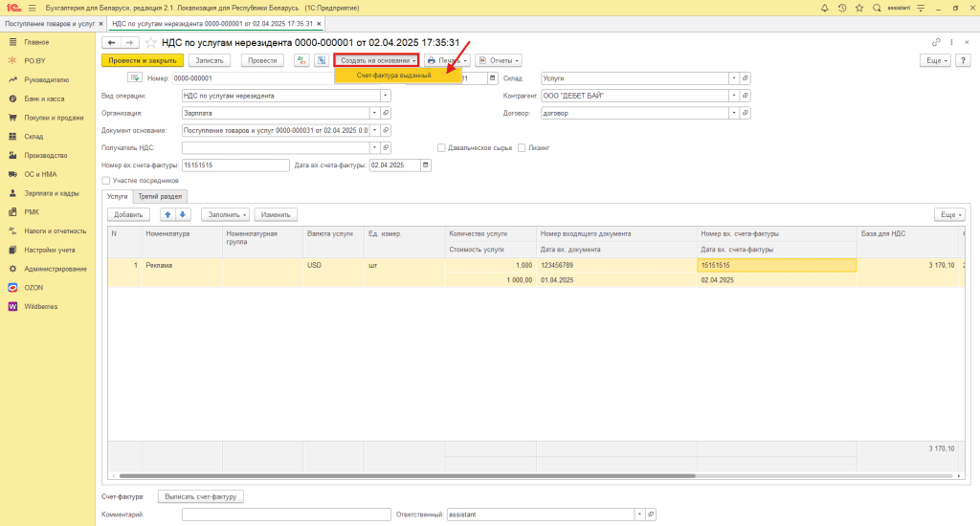This screenshot has width=980, height=526.
Task: Switch to Поступление товаров и услуг tab
Action: click(x=53, y=24)
